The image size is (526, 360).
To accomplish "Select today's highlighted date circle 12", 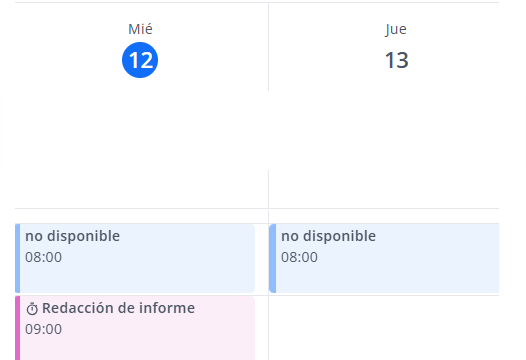I will 140,60.
